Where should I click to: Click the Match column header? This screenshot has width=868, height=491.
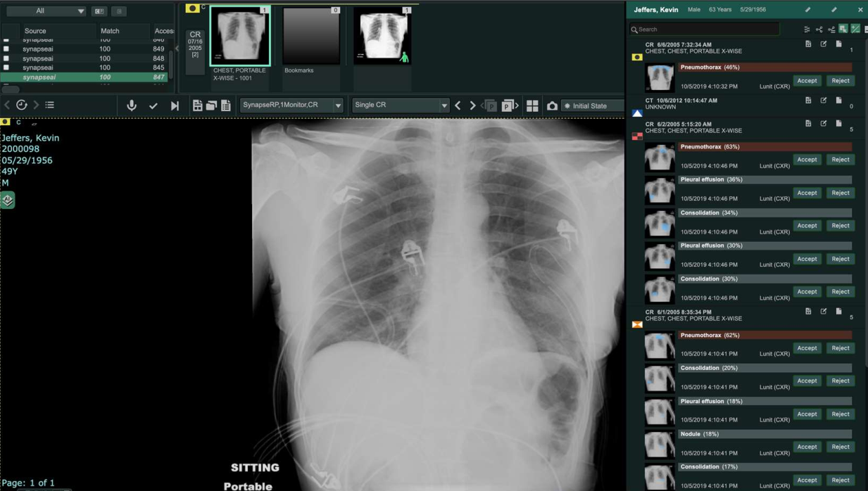(110, 31)
